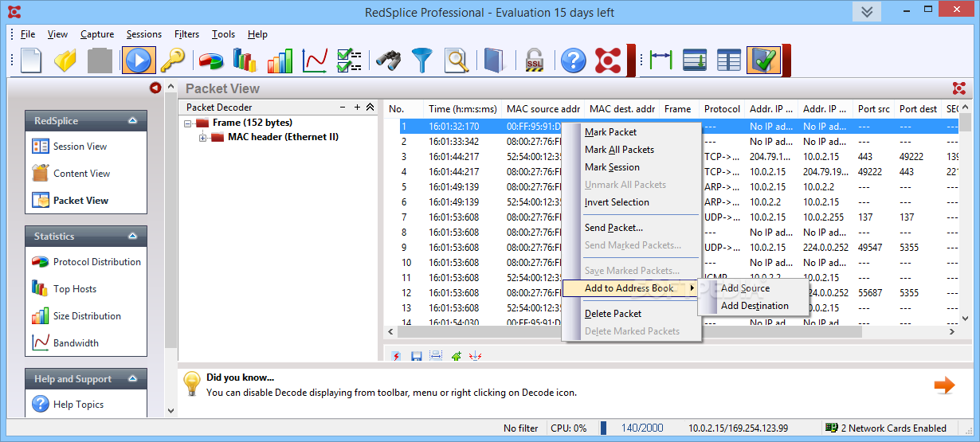Screen dimensions: 980x442
Task: Click the red sidebar collapse arrow icon
Action: pyautogui.click(x=155, y=88)
